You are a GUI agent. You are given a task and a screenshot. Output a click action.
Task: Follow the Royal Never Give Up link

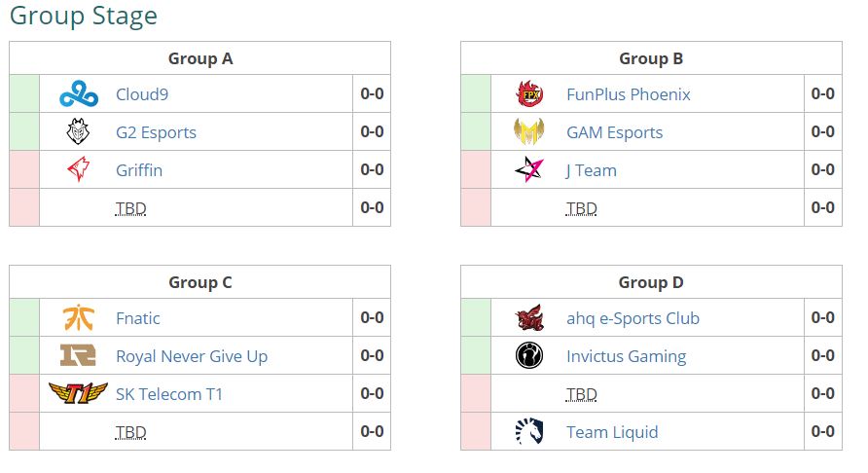click(x=191, y=356)
